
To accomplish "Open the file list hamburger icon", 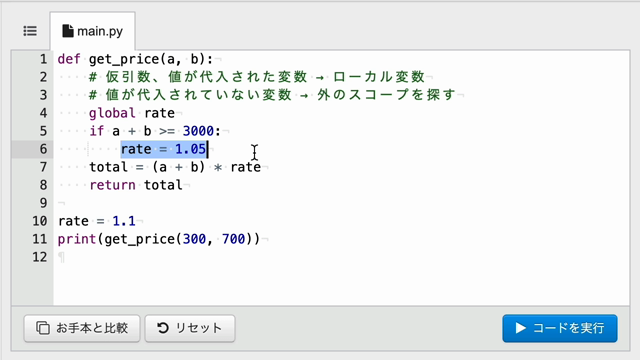I will (x=30, y=31).
